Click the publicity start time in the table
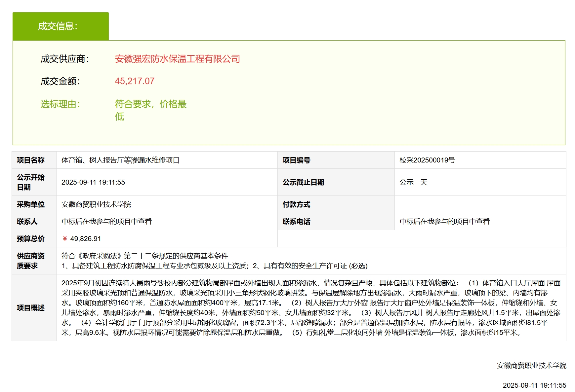This screenshot has height=392, width=575. pyautogui.click(x=93, y=182)
